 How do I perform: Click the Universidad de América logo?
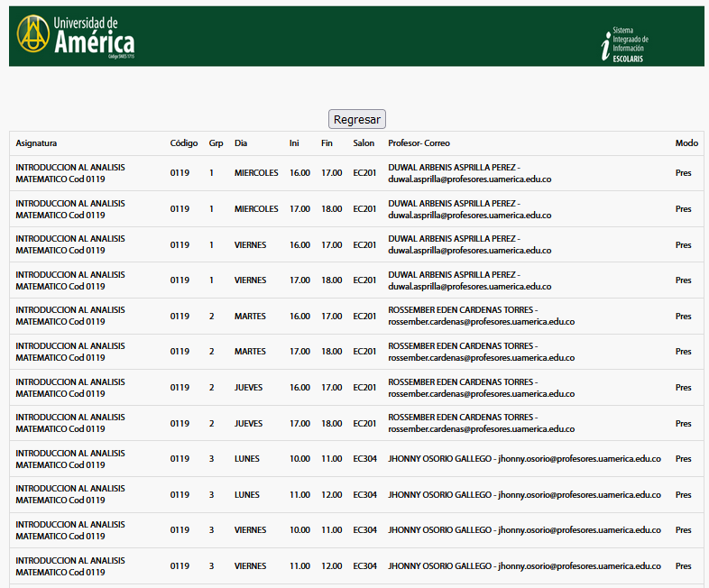click(x=76, y=36)
